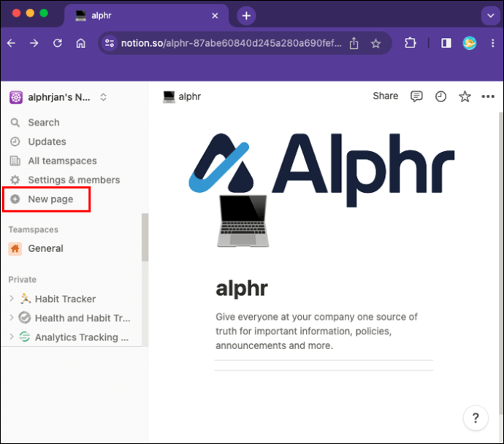
Task: Click the Private section header
Action: pos(23,280)
